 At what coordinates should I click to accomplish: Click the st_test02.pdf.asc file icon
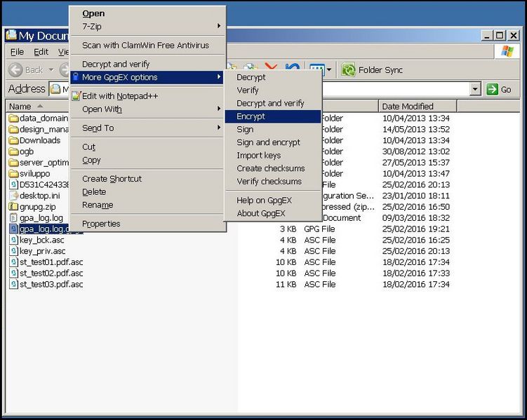point(13,273)
